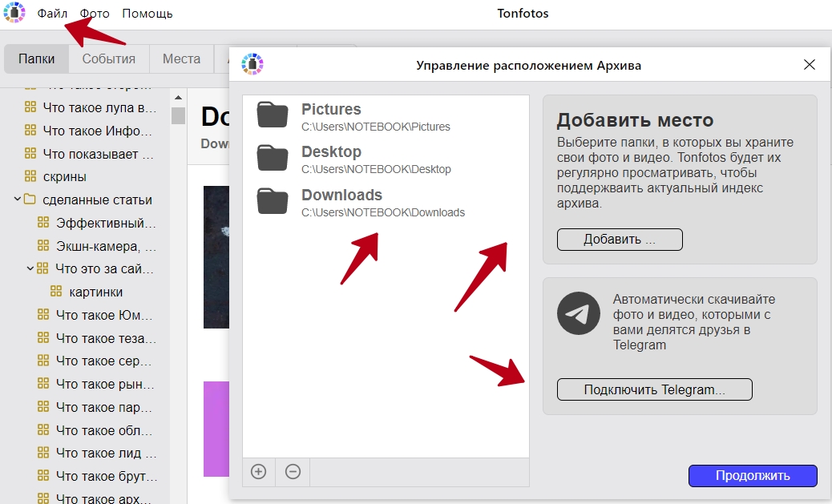The width and height of the screenshot is (832, 504).
Task: Open the Фото menu
Action: [95, 14]
